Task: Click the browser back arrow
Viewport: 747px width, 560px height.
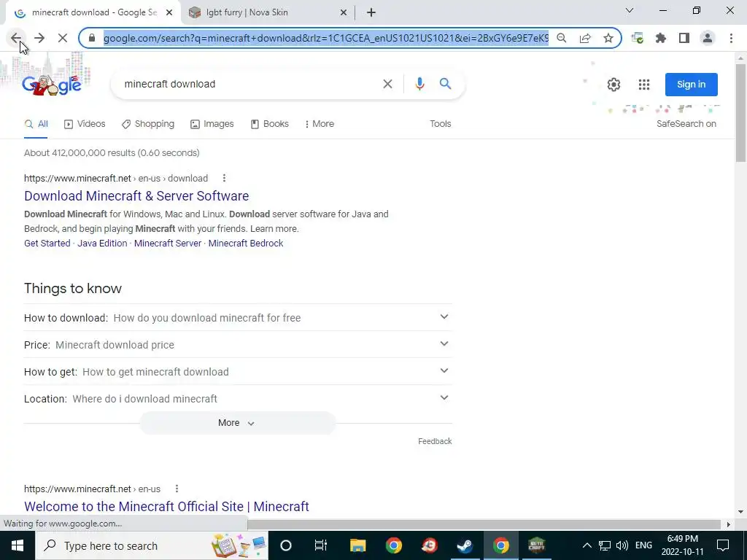Action: pos(16,38)
